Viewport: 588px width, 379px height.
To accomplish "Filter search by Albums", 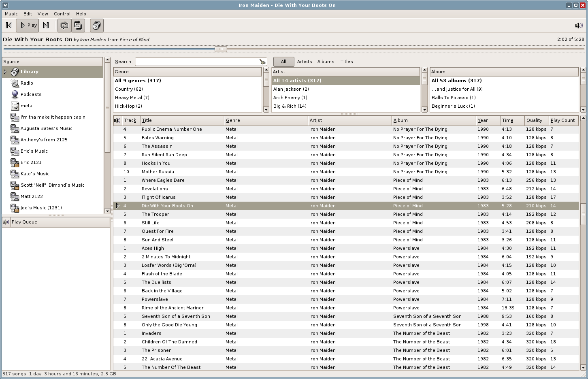I will coord(326,62).
